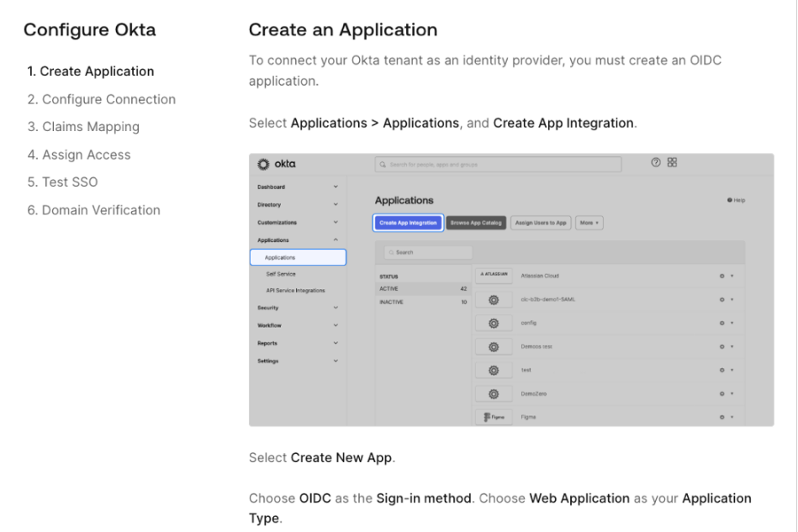
Task: Click the Reports label in sidebar
Action: (267, 343)
